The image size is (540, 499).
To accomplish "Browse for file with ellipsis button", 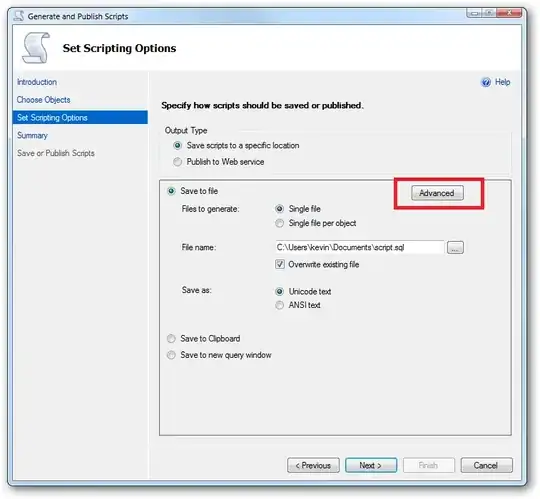I will click(x=455, y=247).
